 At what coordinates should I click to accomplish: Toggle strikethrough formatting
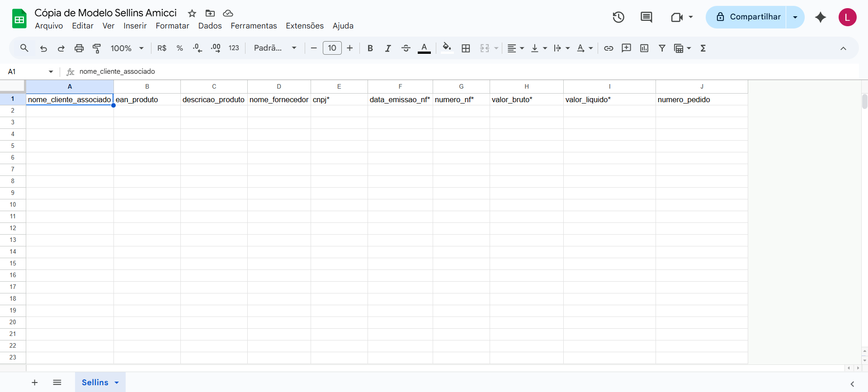coord(406,48)
